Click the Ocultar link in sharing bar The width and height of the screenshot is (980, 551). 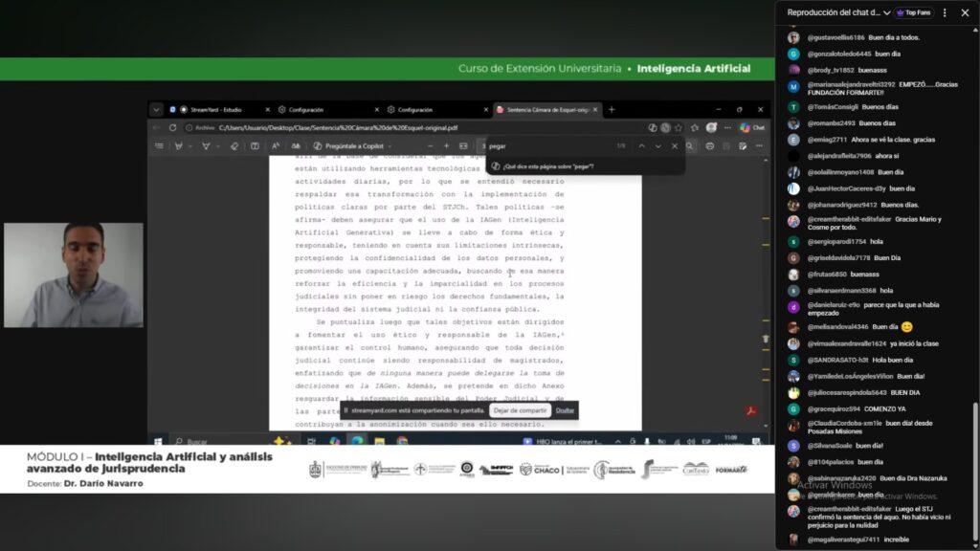tap(565, 410)
